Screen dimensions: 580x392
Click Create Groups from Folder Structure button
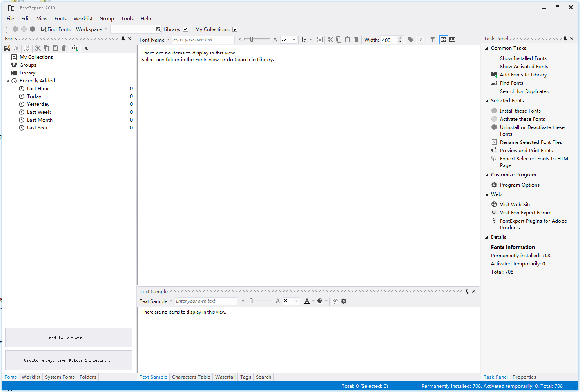[x=69, y=360]
